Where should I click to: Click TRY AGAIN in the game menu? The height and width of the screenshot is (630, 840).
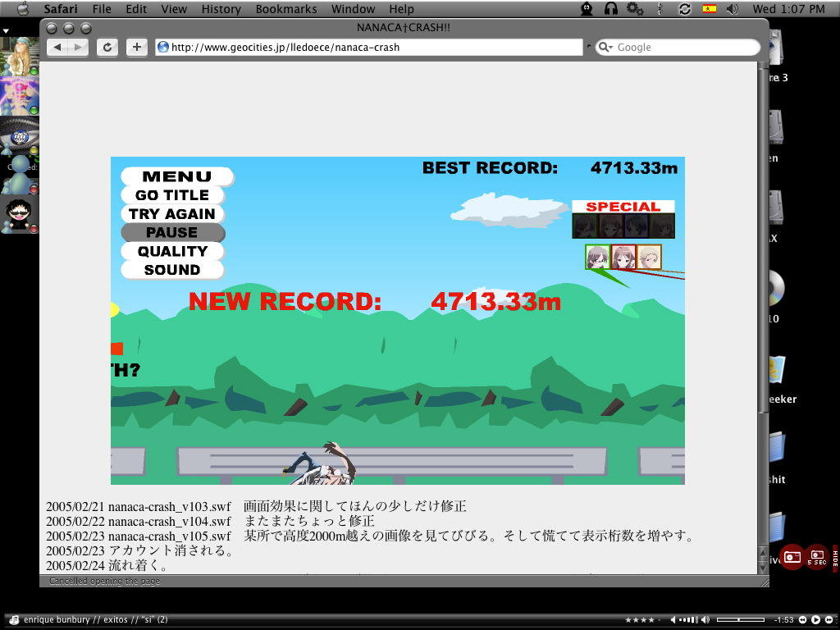pos(172,214)
